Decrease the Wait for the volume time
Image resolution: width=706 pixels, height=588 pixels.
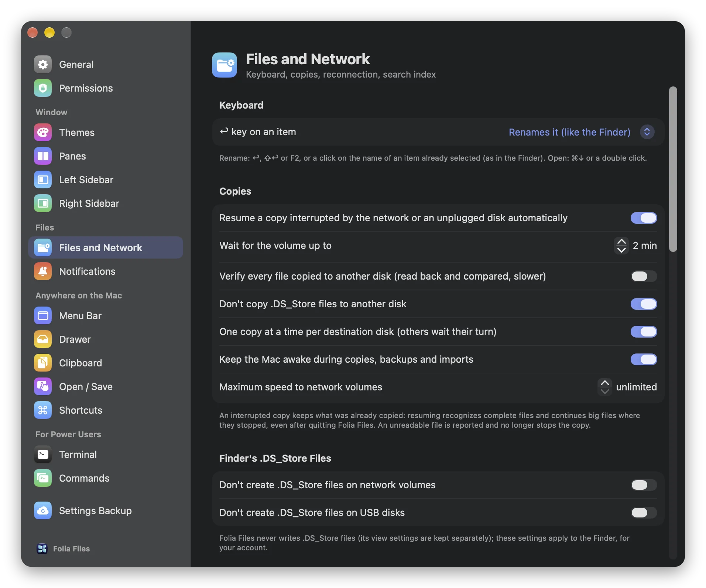(621, 250)
